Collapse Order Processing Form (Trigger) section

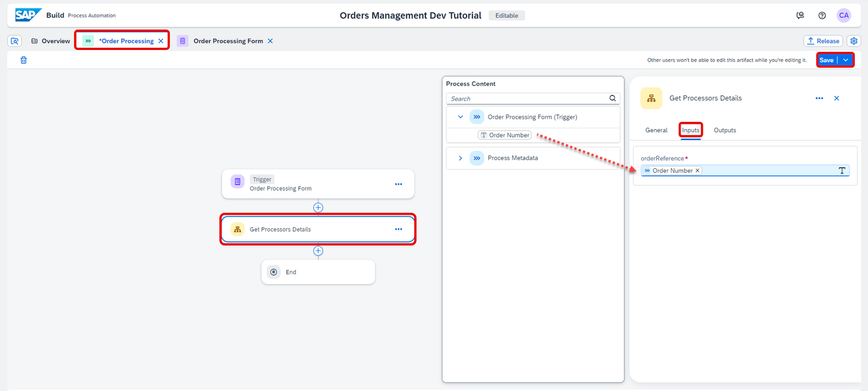tap(461, 117)
